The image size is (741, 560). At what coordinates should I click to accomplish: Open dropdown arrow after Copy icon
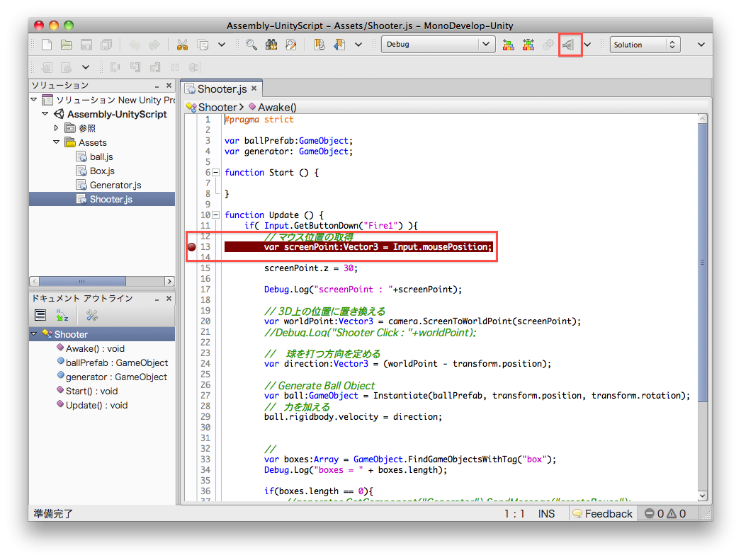[222, 45]
